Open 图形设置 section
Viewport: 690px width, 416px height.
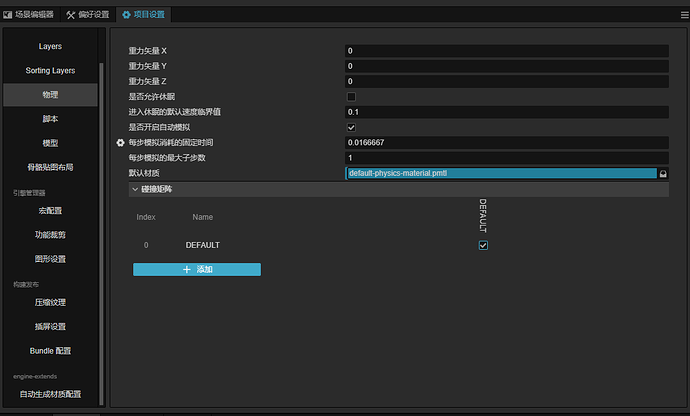[x=50, y=259]
